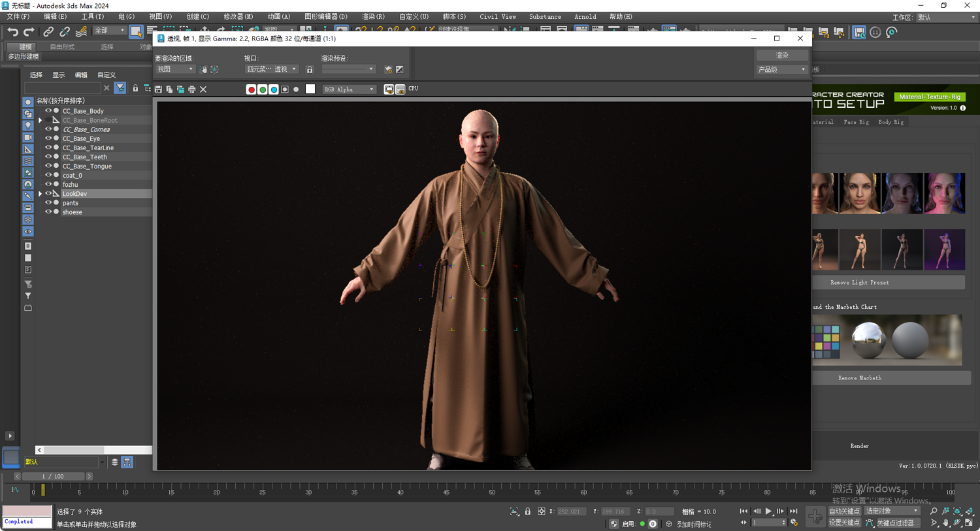Activate the Bind to Space Warp tool

coord(81,31)
